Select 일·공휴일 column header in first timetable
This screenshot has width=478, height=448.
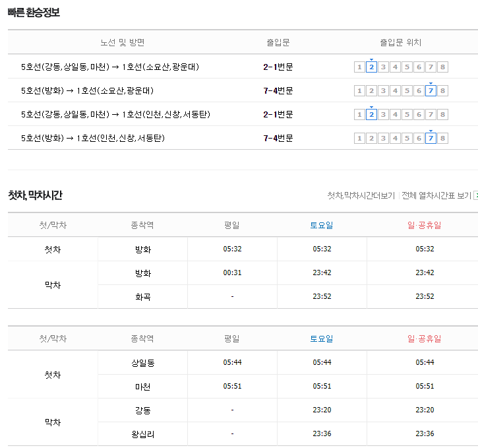point(425,225)
